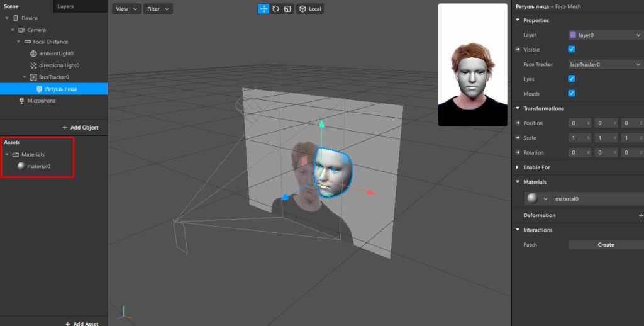
Task: Collapse the Materials properties section
Action: 518,182
